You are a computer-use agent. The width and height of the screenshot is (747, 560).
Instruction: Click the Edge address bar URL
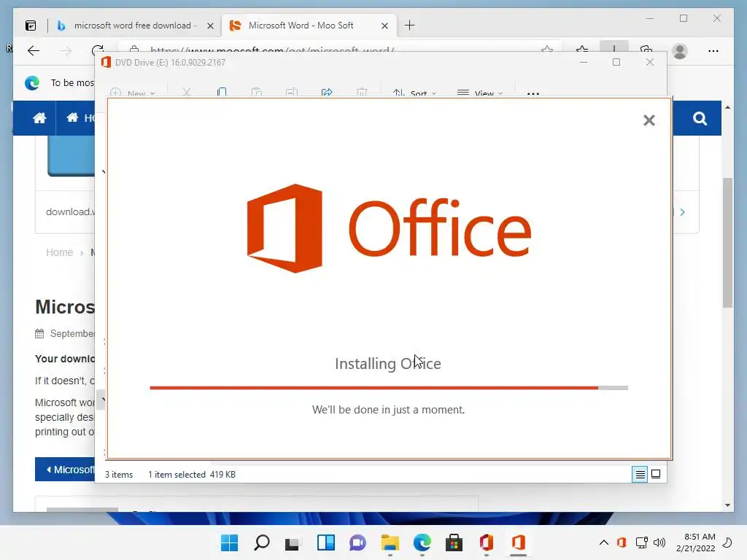pyautogui.click(x=271, y=50)
